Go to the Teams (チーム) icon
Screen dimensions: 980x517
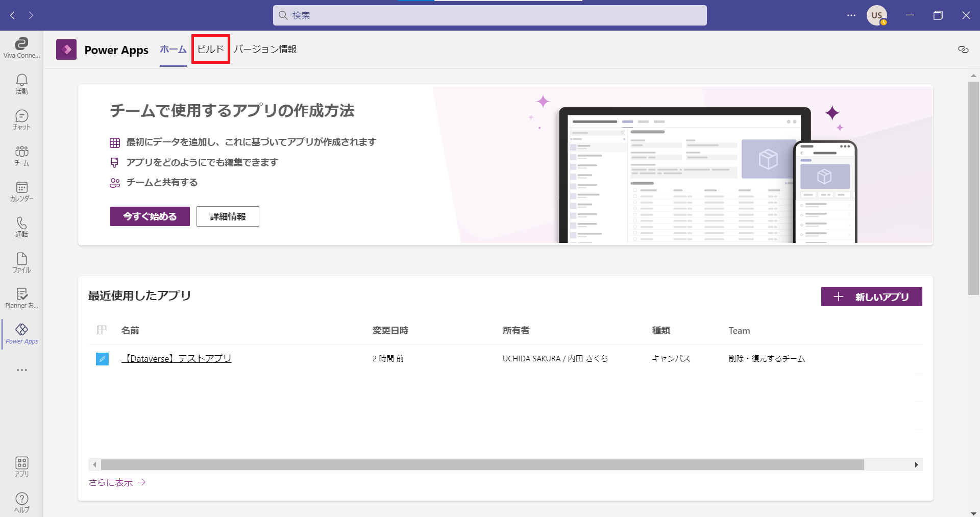tap(21, 155)
